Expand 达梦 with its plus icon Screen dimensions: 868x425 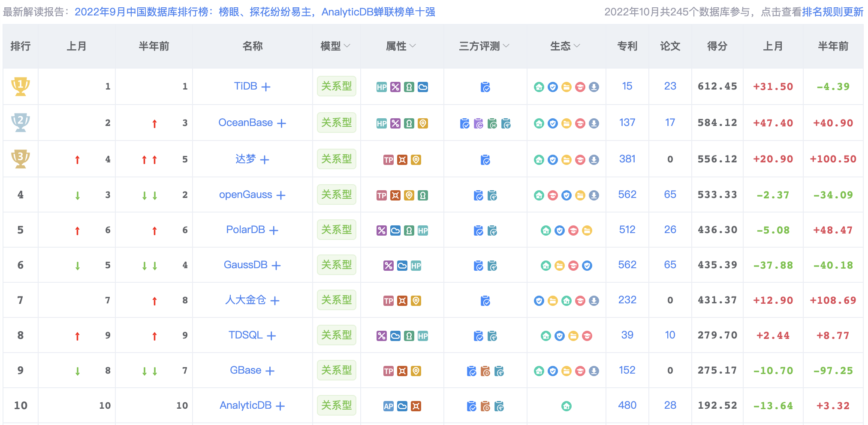[265, 160]
